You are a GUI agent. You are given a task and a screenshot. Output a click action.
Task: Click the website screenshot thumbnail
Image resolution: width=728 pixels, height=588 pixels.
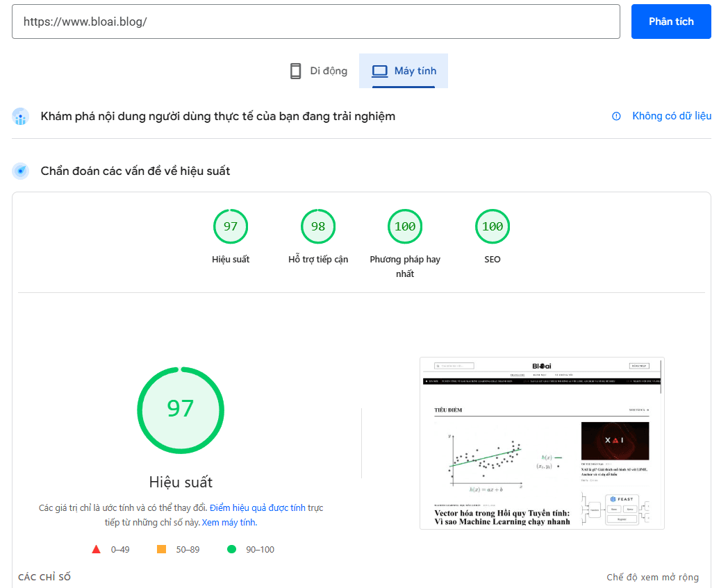click(542, 443)
